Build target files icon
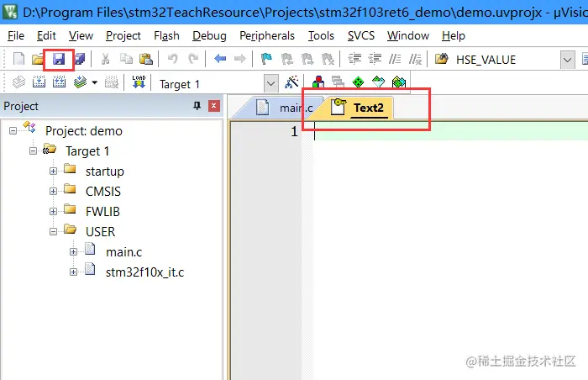This screenshot has height=380, width=588. (39, 82)
